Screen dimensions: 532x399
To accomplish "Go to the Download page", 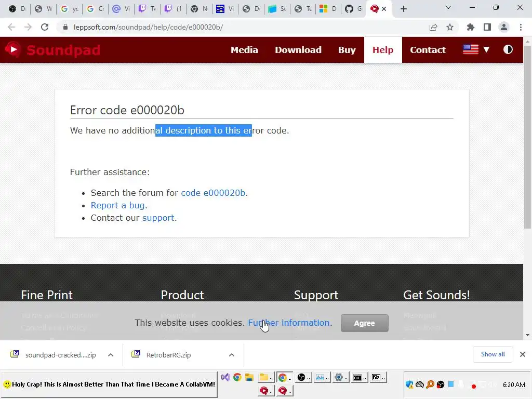I will 298,50.
